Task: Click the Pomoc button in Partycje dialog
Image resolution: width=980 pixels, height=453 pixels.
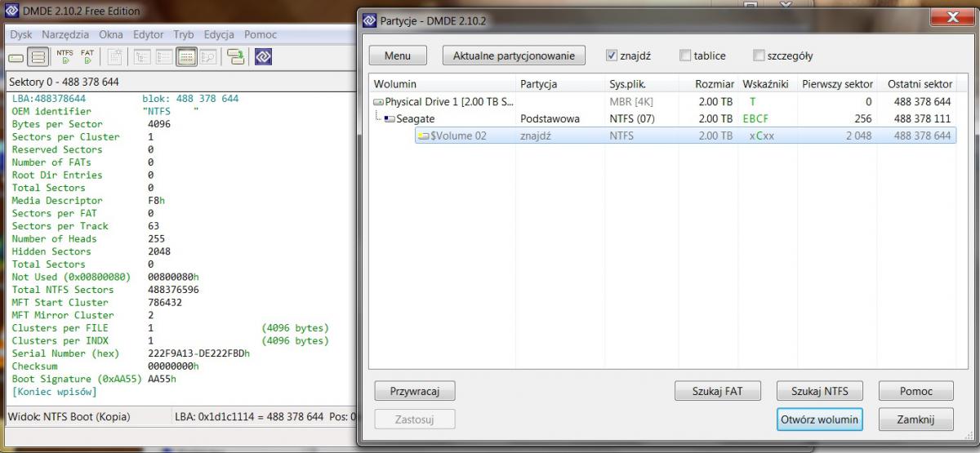Action: pyautogui.click(x=916, y=391)
